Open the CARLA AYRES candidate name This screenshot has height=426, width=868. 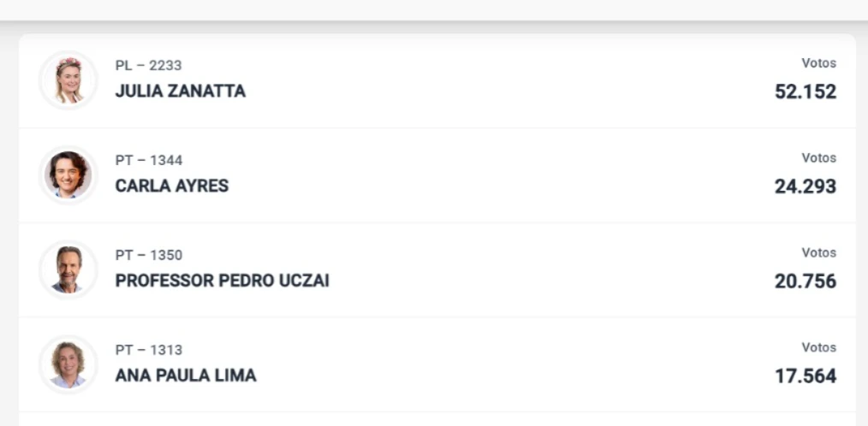tap(171, 186)
